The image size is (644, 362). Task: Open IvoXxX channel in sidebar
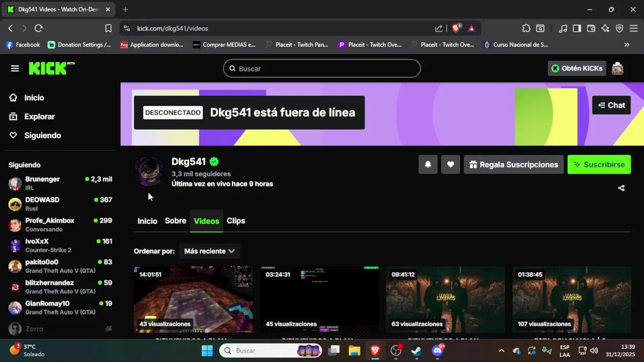coord(60,245)
